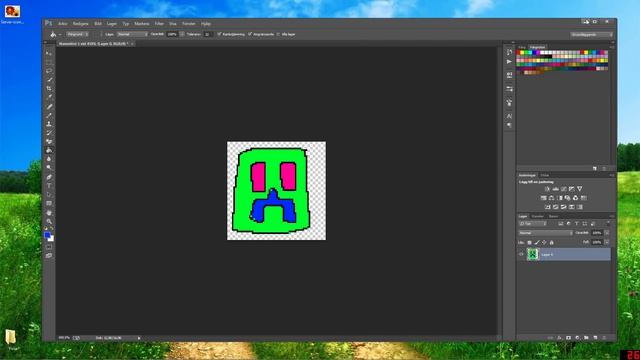
Task: Open the Actions panel play icon
Action: coord(509,62)
